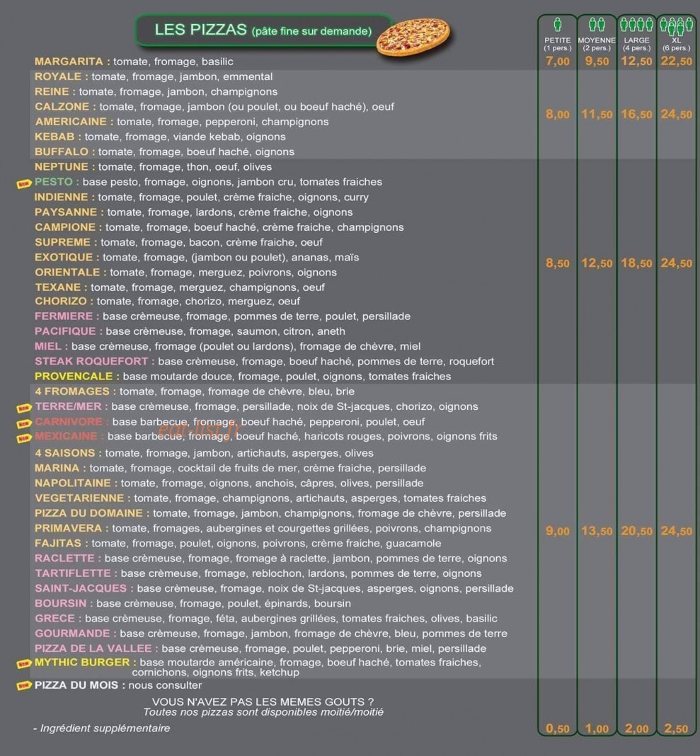This screenshot has width=700, height=756.
Task: Click the 4 FROMAGES pizza name
Action: click(71, 391)
